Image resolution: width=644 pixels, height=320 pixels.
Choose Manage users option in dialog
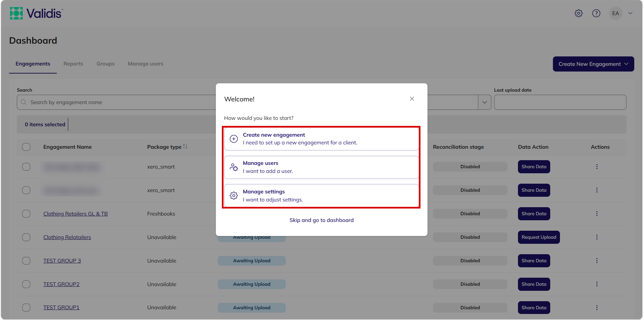click(x=321, y=167)
